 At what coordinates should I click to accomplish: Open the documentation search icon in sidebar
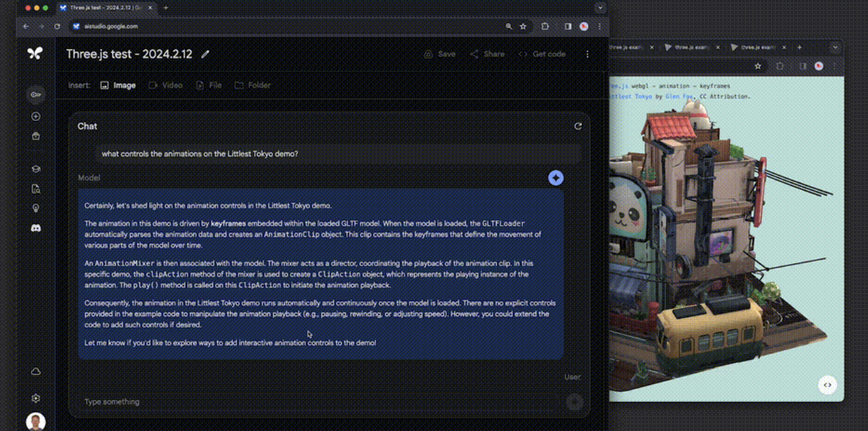36,189
